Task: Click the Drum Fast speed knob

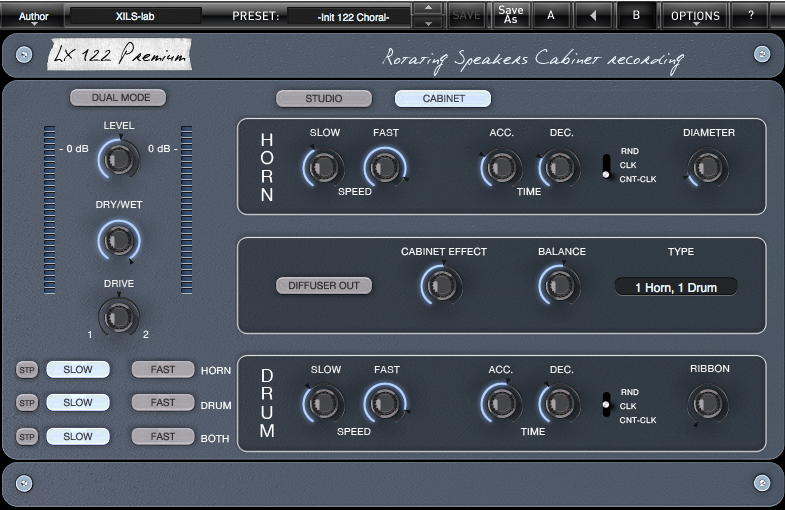Action: (386, 403)
